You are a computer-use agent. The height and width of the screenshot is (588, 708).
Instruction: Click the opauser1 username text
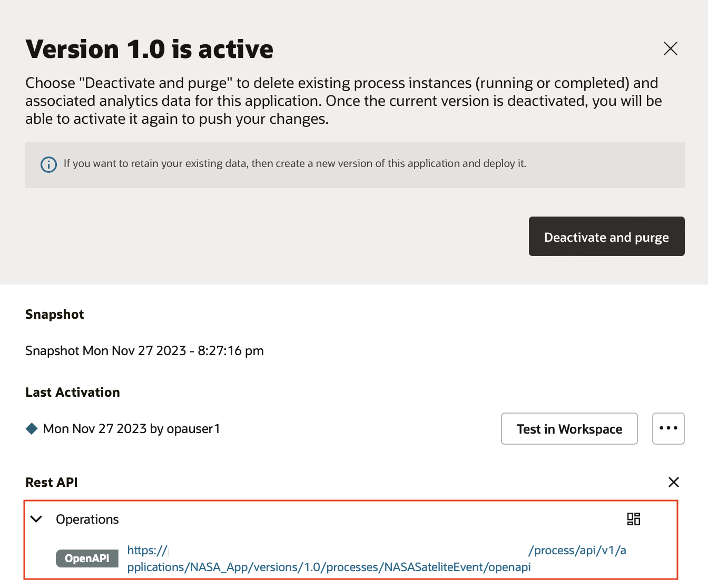[x=193, y=428]
